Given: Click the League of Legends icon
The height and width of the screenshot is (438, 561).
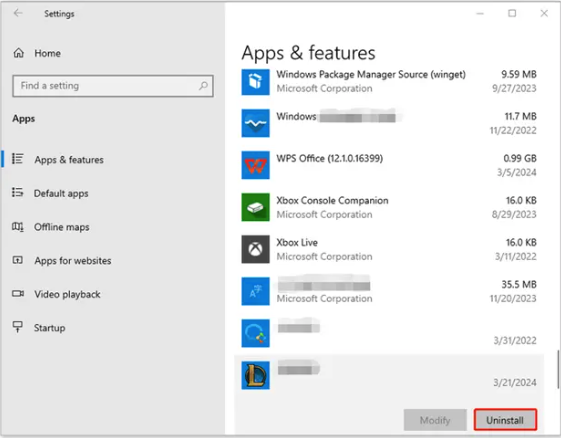Looking at the screenshot, I should point(255,375).
